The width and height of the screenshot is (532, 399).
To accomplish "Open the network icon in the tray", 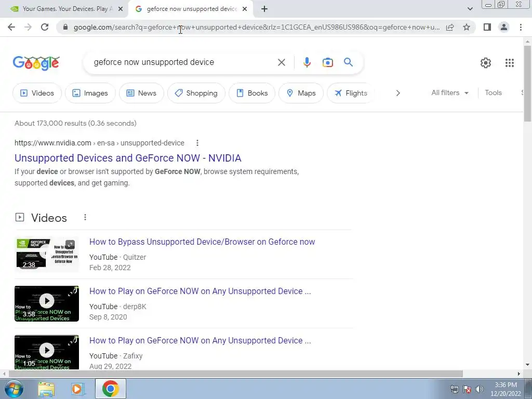I will (x=454, y=389).
